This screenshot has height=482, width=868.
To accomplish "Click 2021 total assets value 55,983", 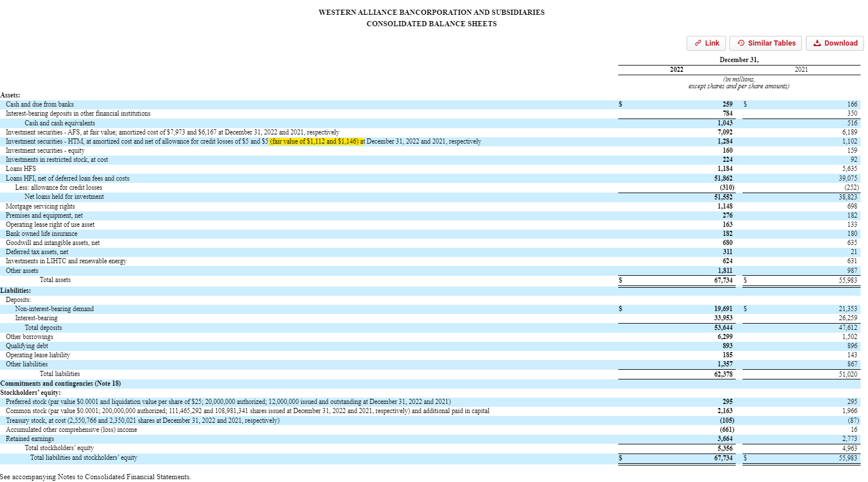I will [x=847, y=280].
